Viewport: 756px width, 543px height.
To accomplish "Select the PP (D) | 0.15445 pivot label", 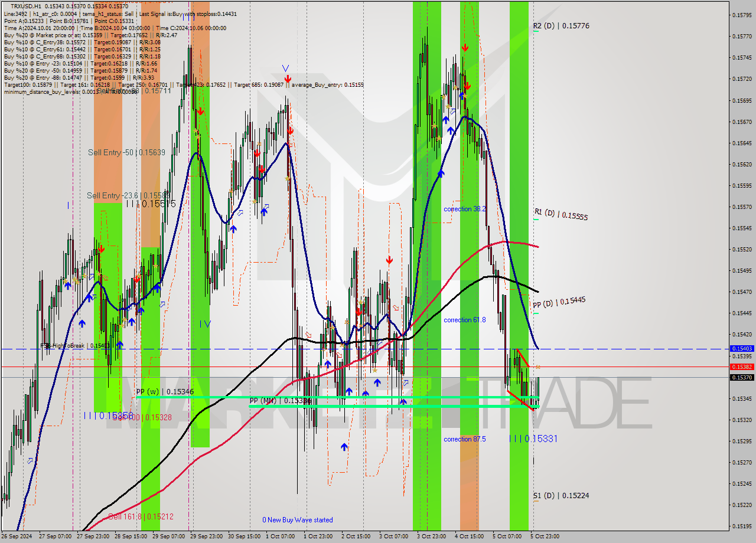I will [x=559, y=302].
